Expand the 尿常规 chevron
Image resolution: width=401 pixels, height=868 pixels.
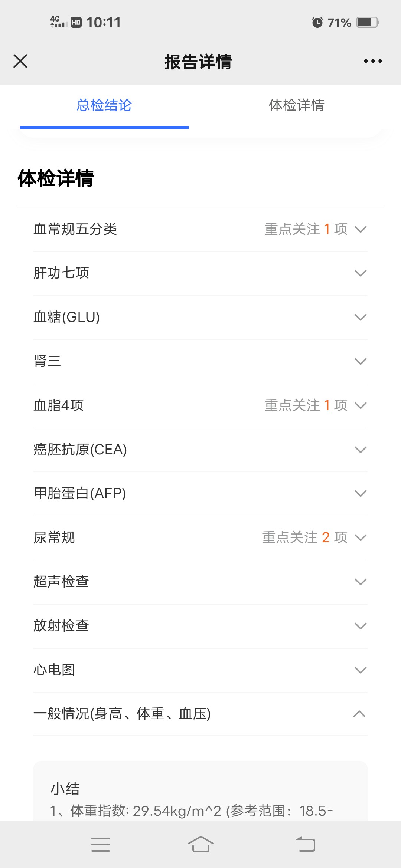[361, 537]
